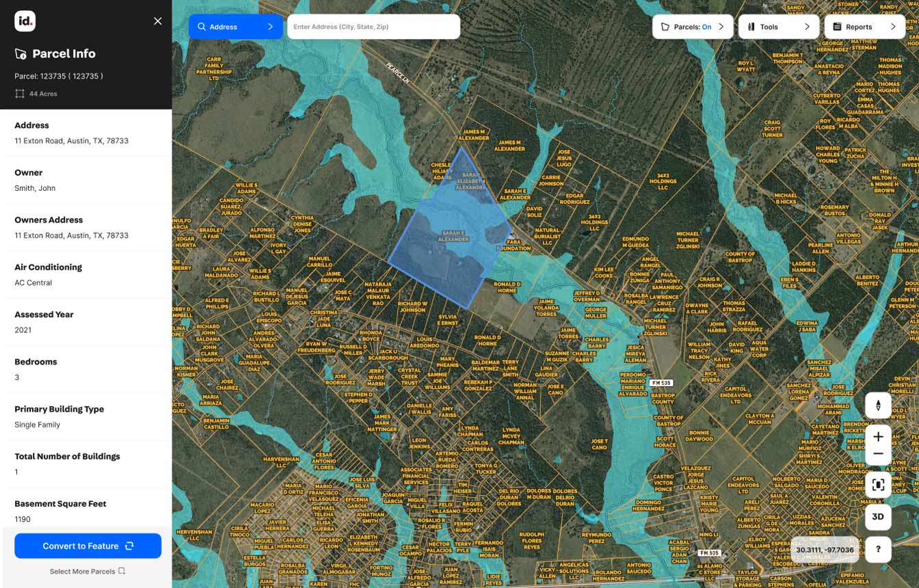Click the acreage icon beside 44 Acres

(20, 94)
